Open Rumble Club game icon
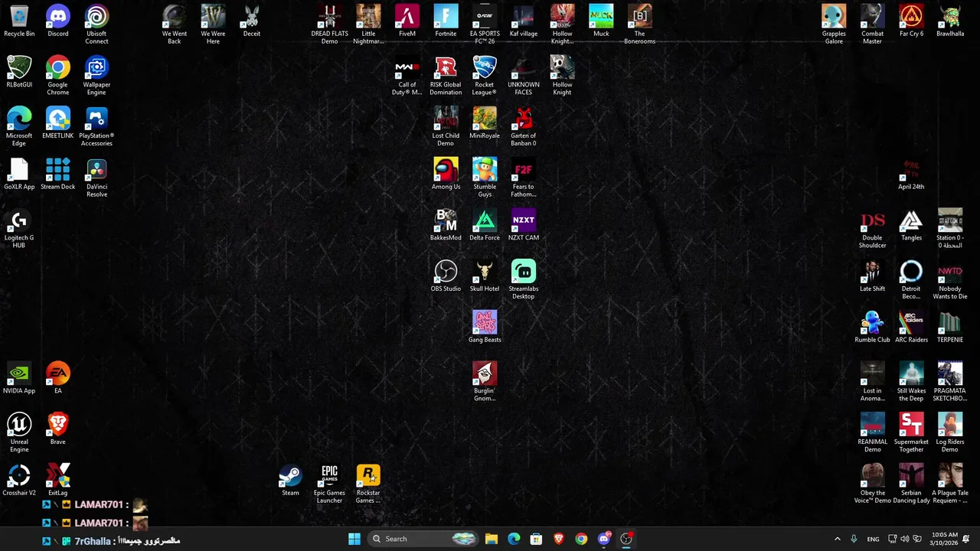This screenshot has width=980, height=551. click(872, 327)
